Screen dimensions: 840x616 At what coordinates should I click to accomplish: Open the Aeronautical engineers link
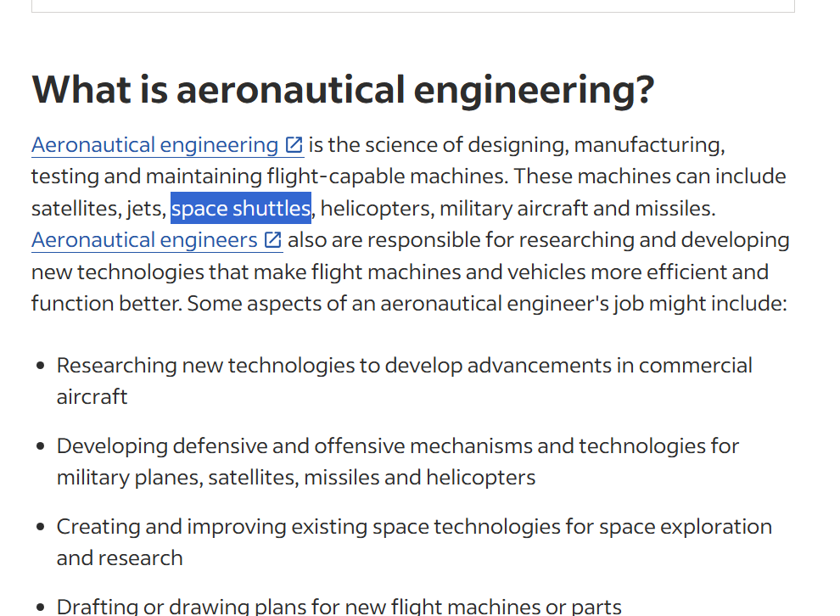157,240
